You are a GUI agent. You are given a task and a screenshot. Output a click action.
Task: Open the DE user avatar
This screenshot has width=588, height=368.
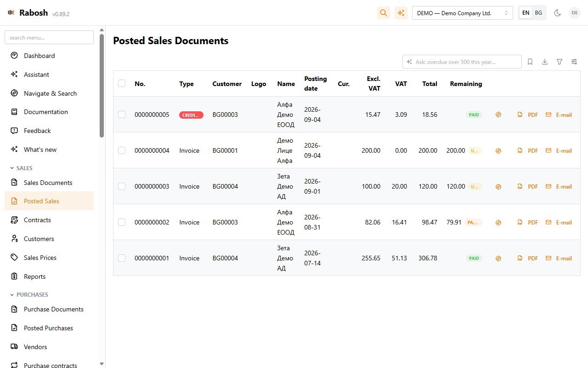coord(574,13)
